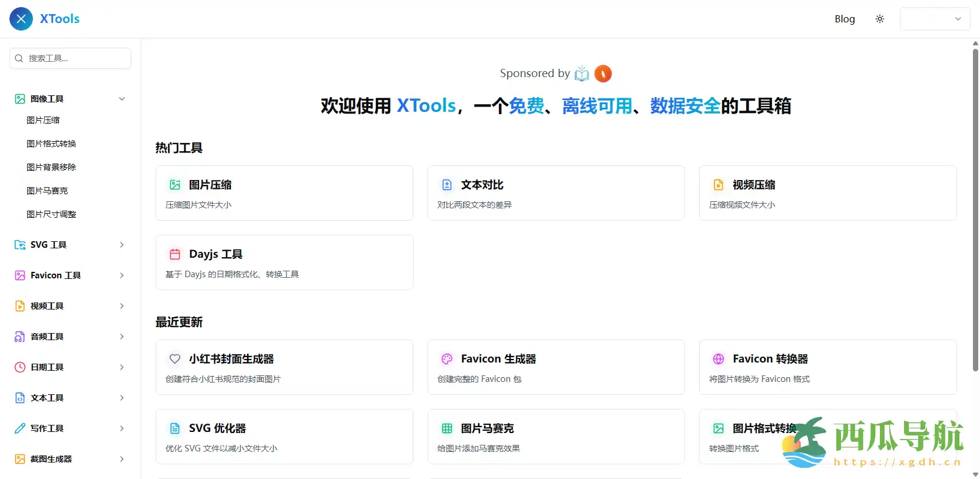Click the Favicon 生成器 palette icon
Viewport: 980px width, 479px height.
pos(447,359)
